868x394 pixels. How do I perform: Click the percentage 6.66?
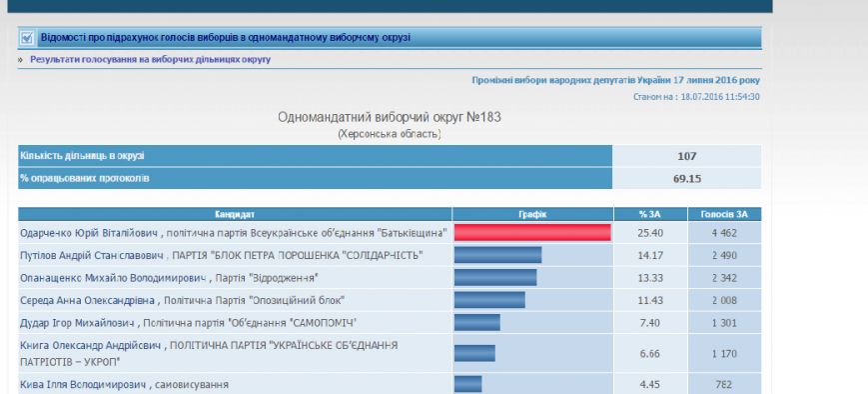(650, 354)
